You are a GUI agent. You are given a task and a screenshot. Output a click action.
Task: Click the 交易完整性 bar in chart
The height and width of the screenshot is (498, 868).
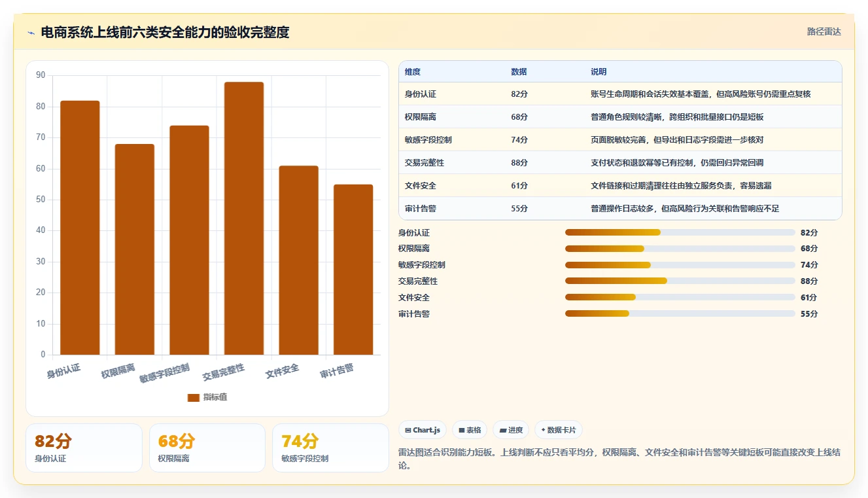point(244,219)
